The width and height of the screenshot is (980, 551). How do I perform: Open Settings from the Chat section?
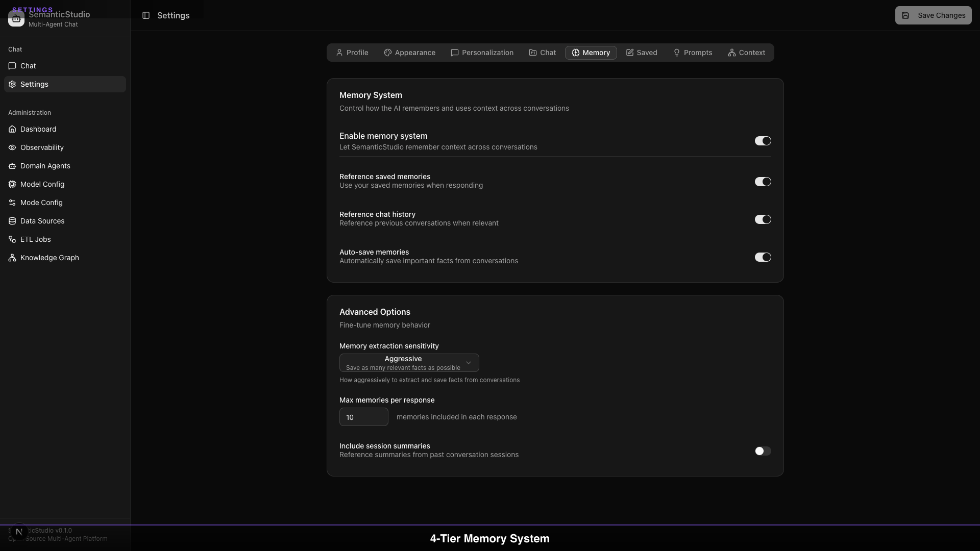(34, 84)
